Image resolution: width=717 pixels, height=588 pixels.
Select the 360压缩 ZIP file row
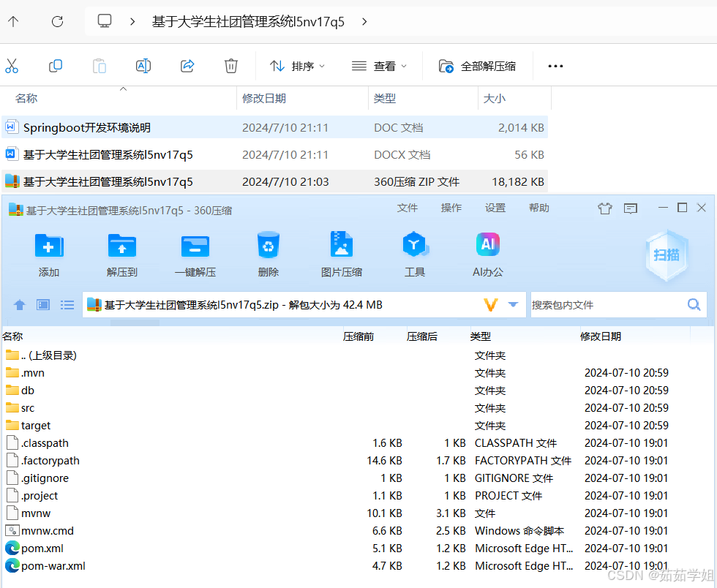[x=274, y=181]
